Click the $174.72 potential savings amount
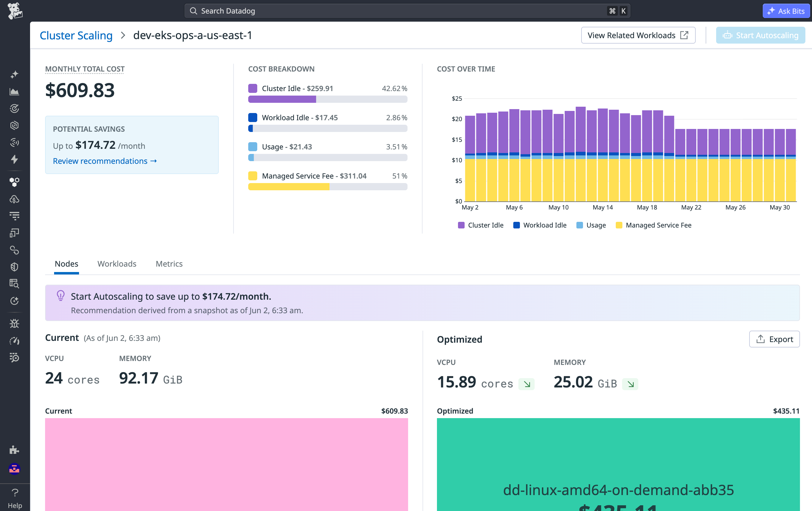This screenshot has height=511, width=812. pyautogui.click(x=96, y=145)
